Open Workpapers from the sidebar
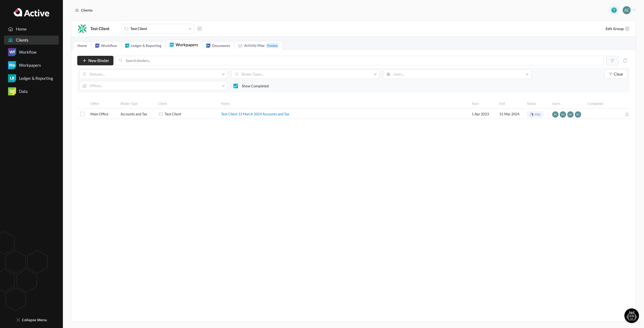Viewport: 644px width, 328px height. coord(30,65)
